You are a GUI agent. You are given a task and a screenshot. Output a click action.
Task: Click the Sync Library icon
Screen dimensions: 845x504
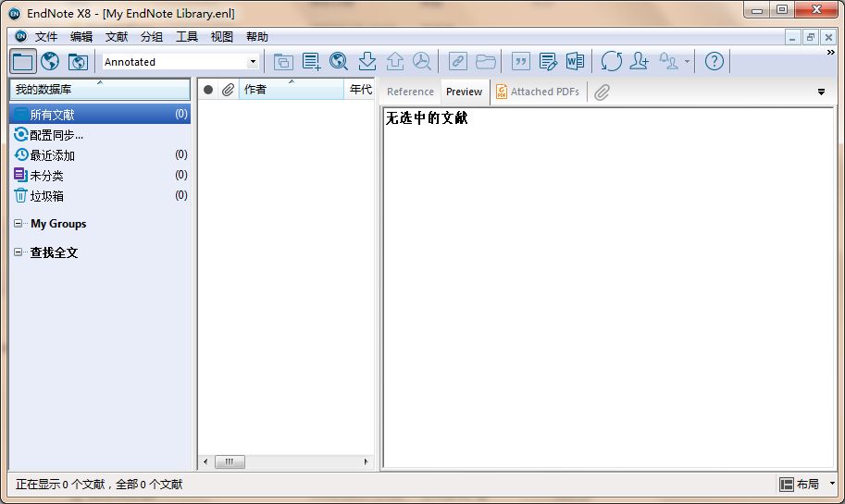[x=611, y=61]
